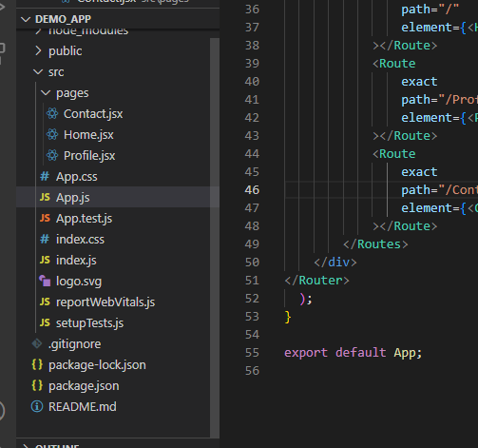The width and height of the screenshot is (478, 448).
Task: Open the App.test.js file
Action: [84, 219]
